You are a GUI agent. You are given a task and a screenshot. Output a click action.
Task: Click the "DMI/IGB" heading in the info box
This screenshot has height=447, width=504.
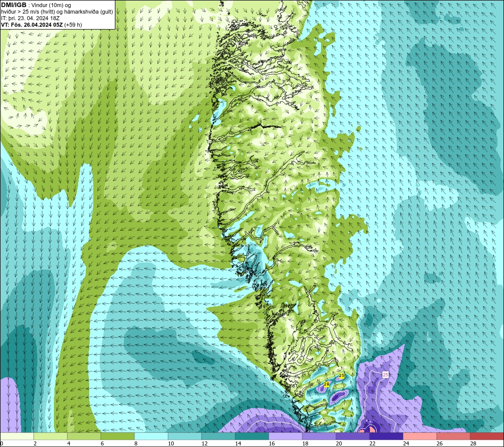pyautogui.click(x=14, y=5)
